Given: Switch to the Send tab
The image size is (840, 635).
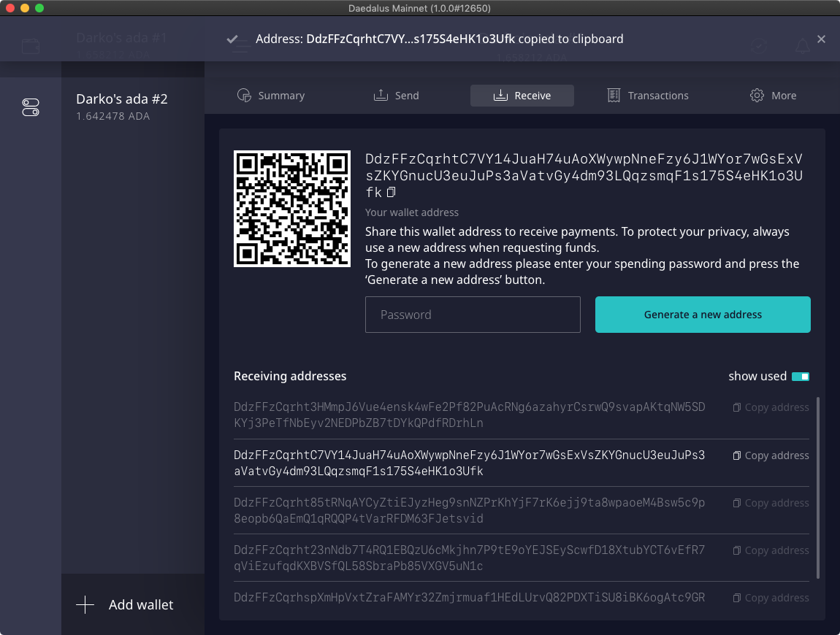Looking at the screenshot, I should click(x=397, y=96).
